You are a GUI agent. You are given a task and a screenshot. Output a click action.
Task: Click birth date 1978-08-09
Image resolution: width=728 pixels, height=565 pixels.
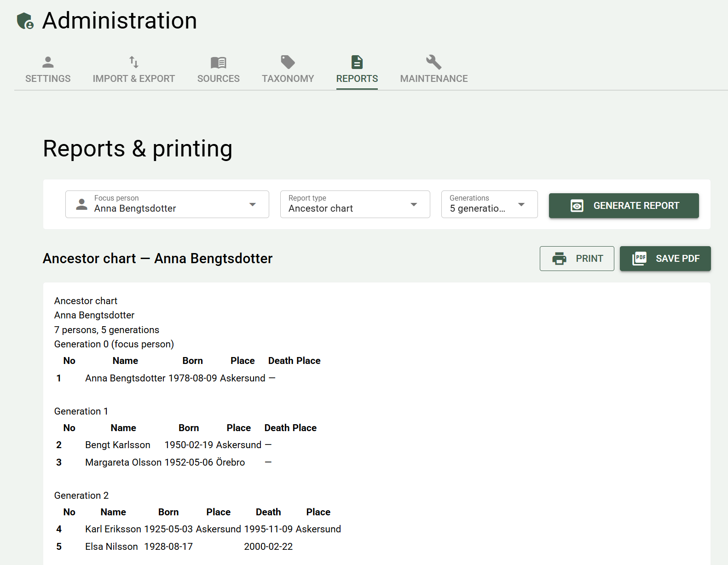pyautogui.click(x=193, y=378)
